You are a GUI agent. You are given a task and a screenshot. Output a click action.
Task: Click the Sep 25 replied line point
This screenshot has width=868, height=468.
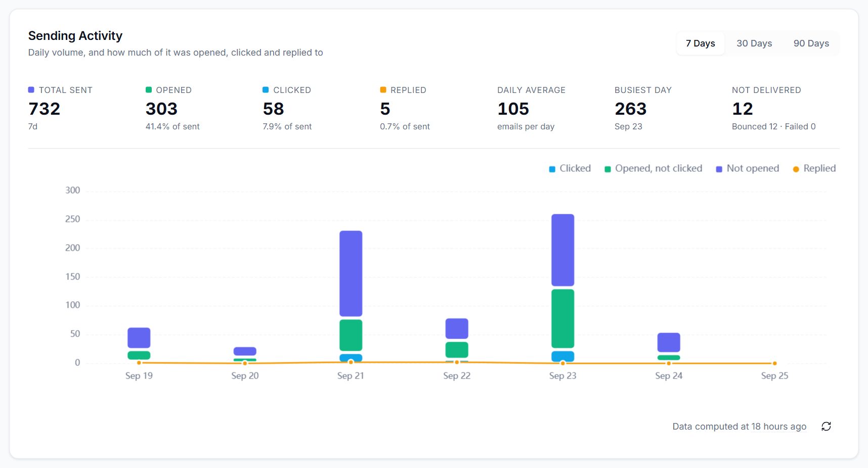click(x=774, y=363)
